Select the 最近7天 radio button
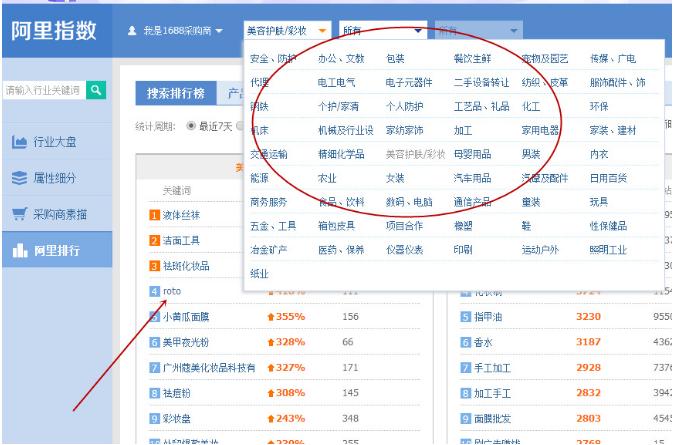The height and width of the screenshot is (445, 688). point(191,126)
